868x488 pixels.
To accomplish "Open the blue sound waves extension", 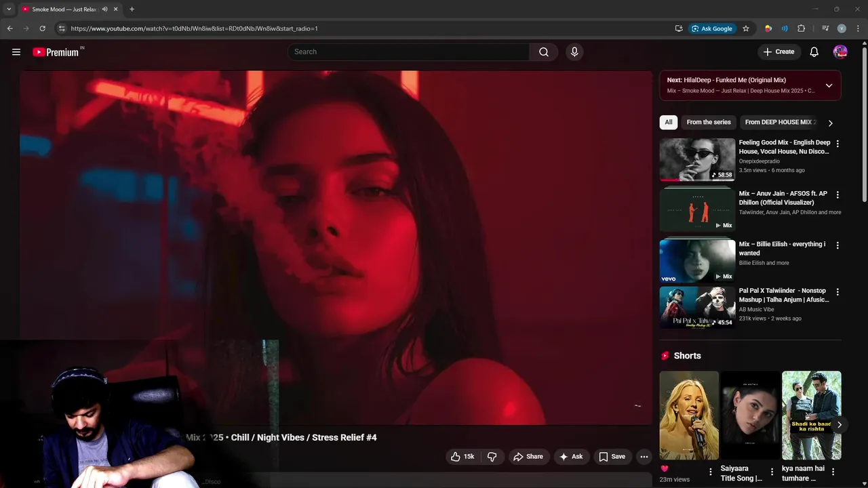I will point(785,28).
